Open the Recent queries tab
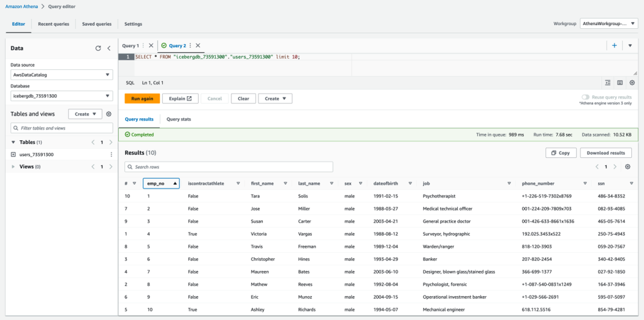The height and width of the screenshot is (320, 644). [53, 24]
